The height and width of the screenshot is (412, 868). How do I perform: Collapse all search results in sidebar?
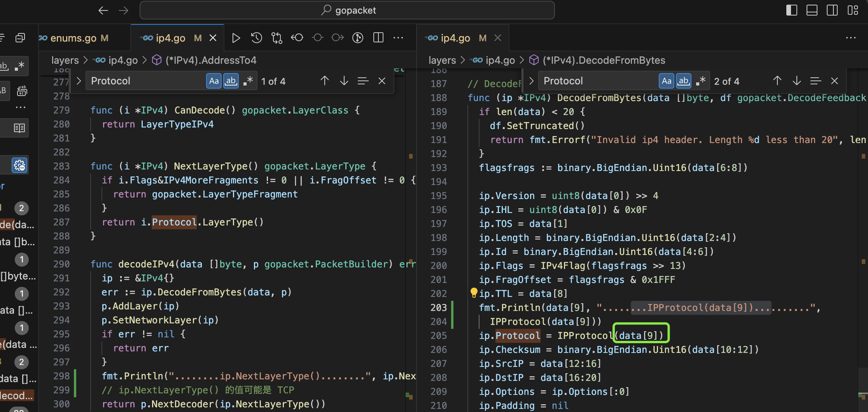20,38
